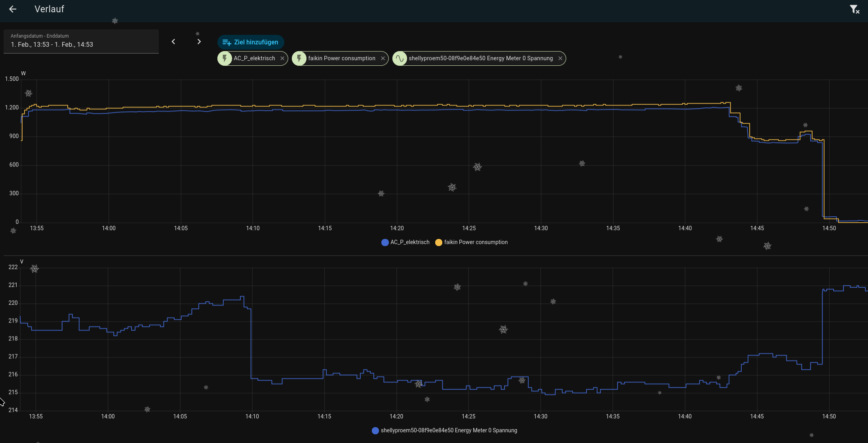Viewport: 868px width, 443px height.
Task: Show the previous time range
Action: click(x=173, y=42)
